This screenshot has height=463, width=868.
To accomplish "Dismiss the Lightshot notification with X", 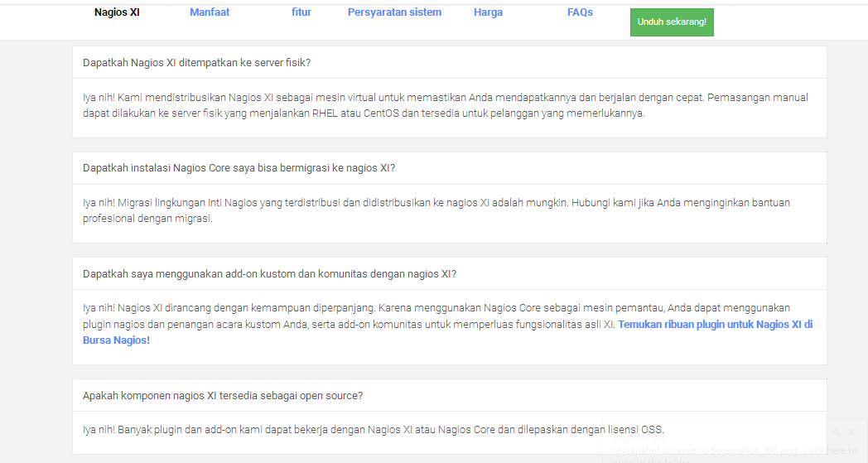I will point(851,432).
